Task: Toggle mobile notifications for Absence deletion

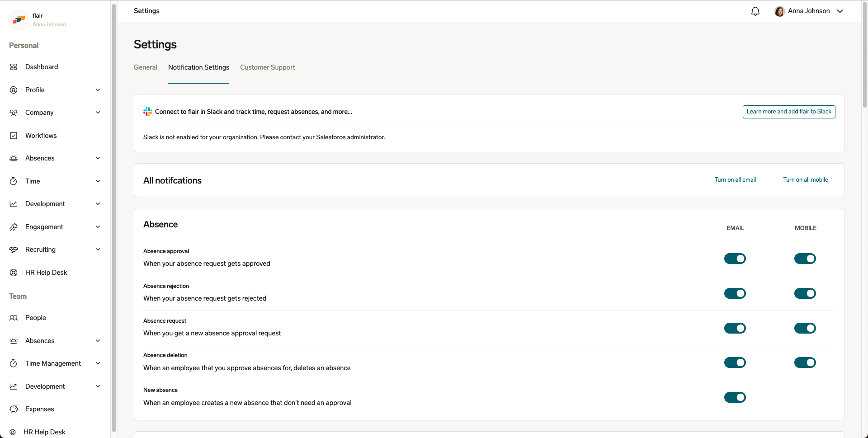Action: click(x=805, y=362)
